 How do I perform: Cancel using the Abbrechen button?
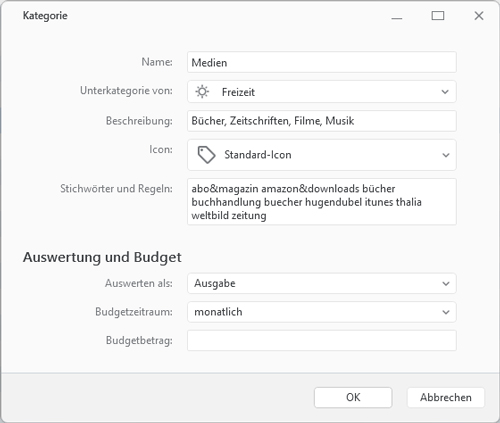[x=446, y=397]
